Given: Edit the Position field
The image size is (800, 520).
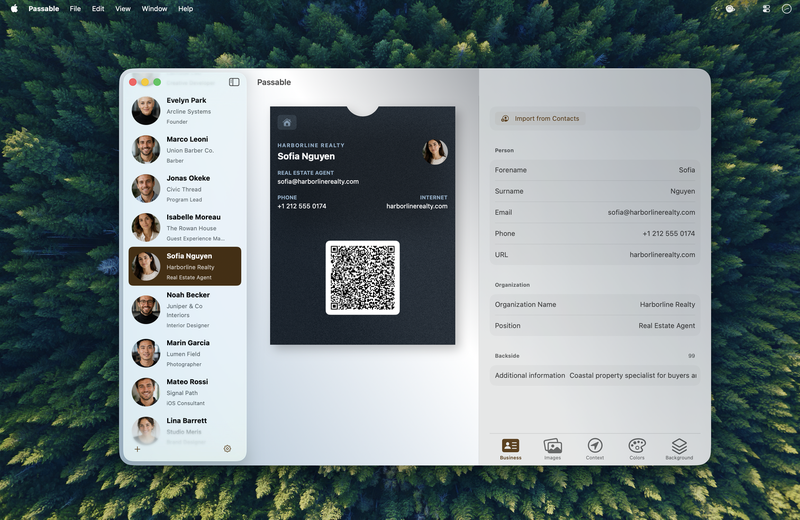Looking at the screenshot, I should (x=595, y=326).
